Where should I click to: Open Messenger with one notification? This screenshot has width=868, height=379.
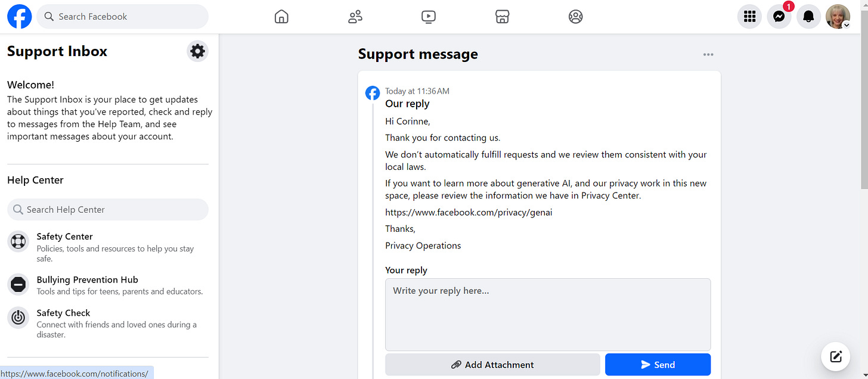pyautogui.click(x=779, y=17)
